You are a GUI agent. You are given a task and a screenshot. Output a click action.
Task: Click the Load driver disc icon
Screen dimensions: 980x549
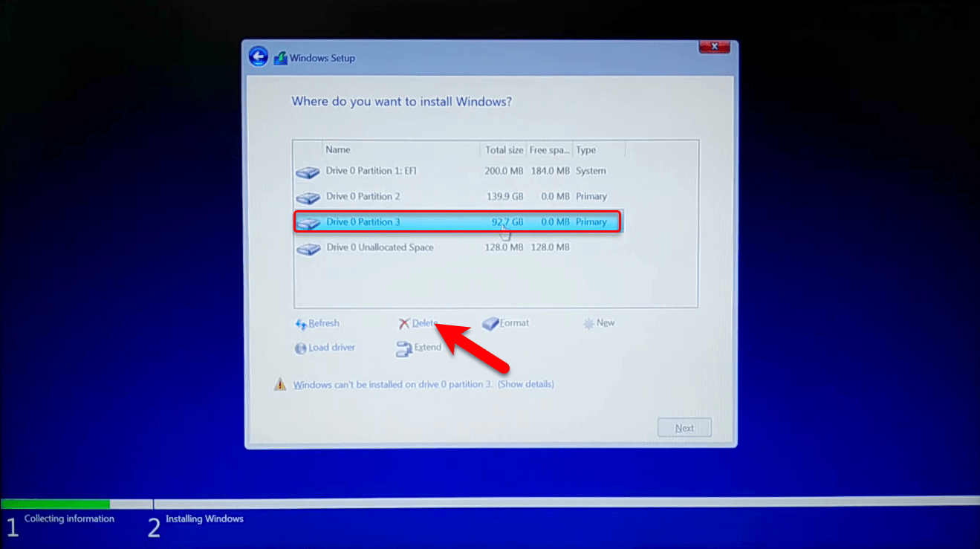301,348
